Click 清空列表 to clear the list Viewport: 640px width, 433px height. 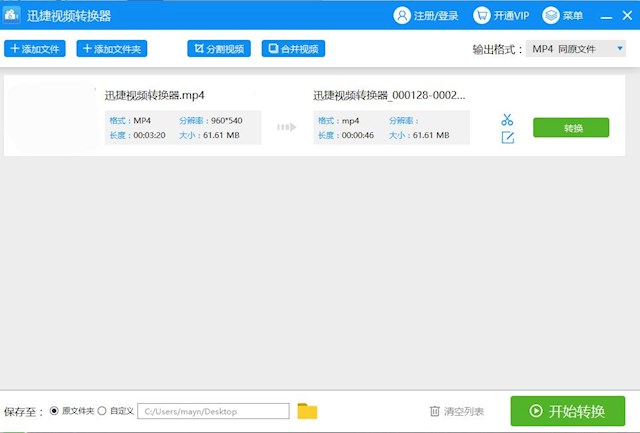tap(457, 411)
